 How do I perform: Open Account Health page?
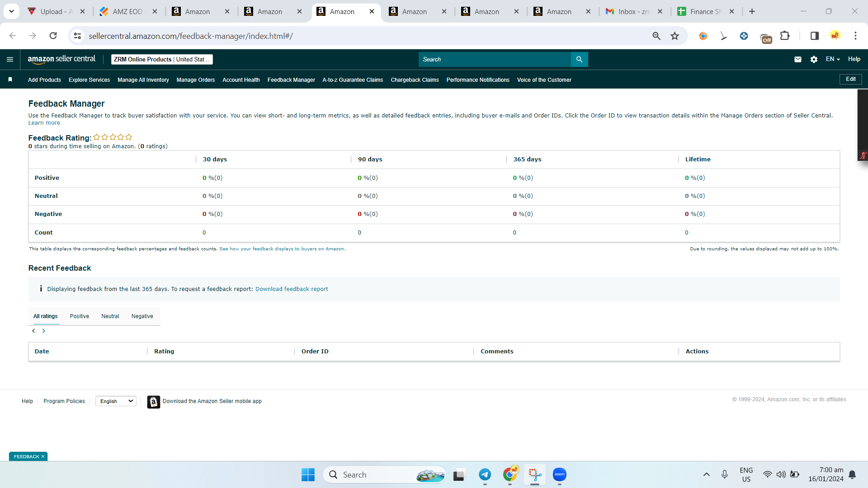coord(241,80)
